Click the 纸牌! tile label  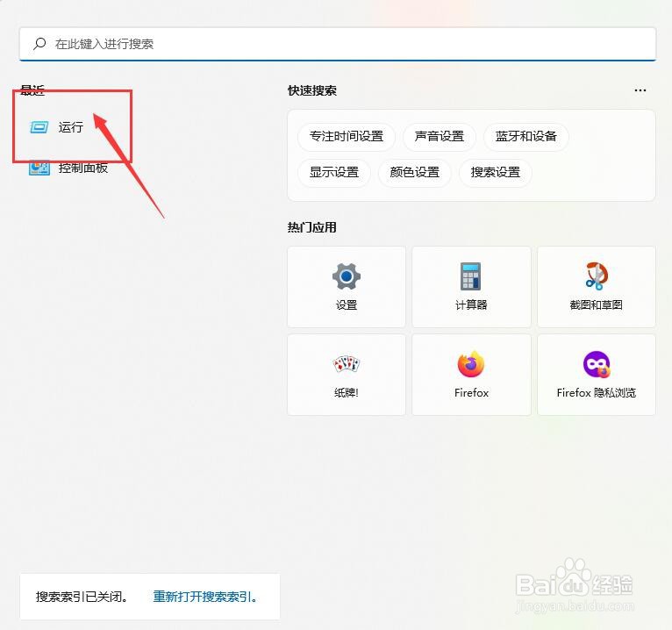pyautogui.click(x=347, y=392)
